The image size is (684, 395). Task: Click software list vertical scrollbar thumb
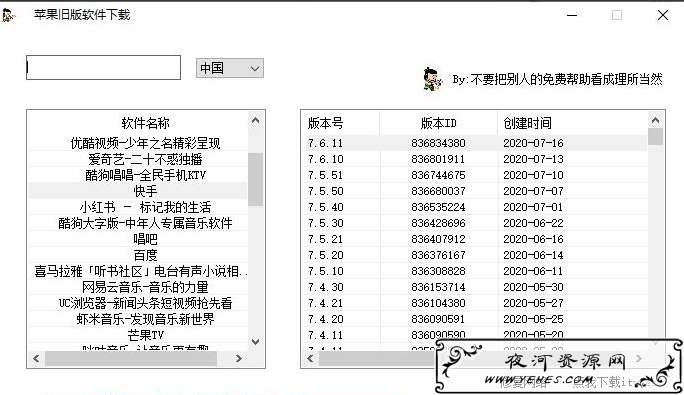[x=256, y=179]
